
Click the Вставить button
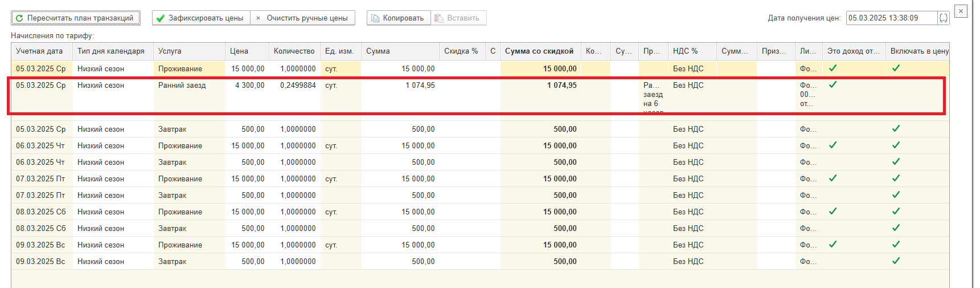pyautogui.click(x=458, y=18)
